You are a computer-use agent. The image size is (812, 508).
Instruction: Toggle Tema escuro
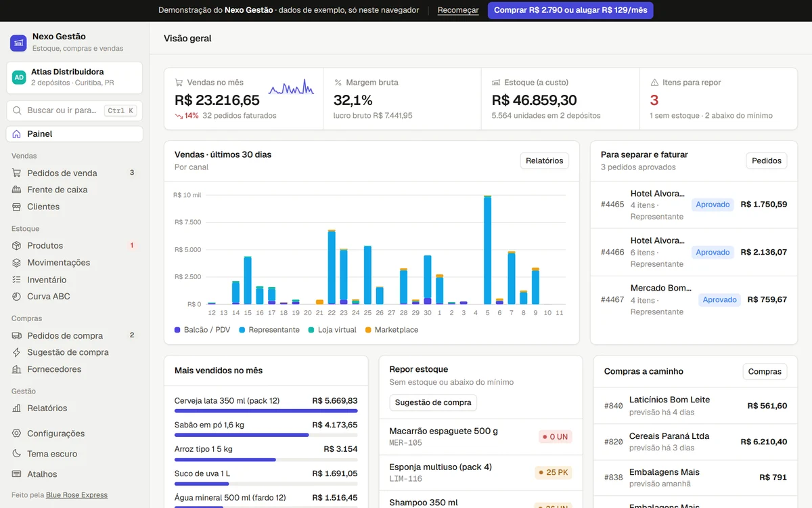click(74, 454)
